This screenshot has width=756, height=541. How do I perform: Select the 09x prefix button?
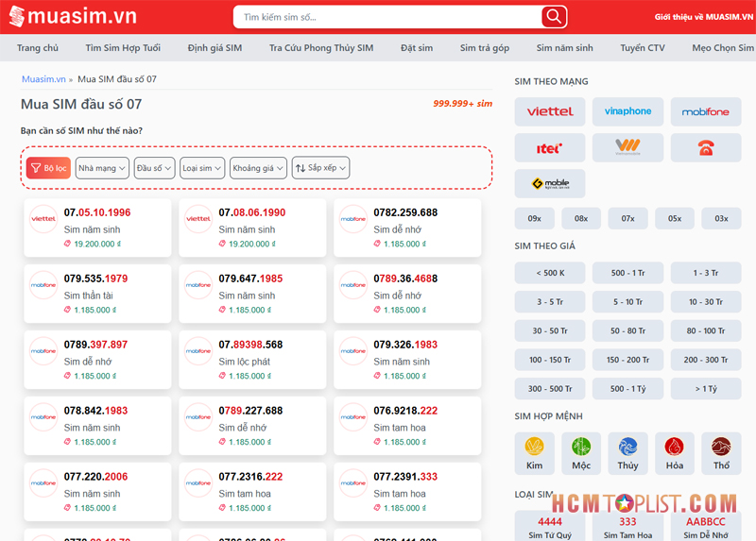(x=534, y=218)
